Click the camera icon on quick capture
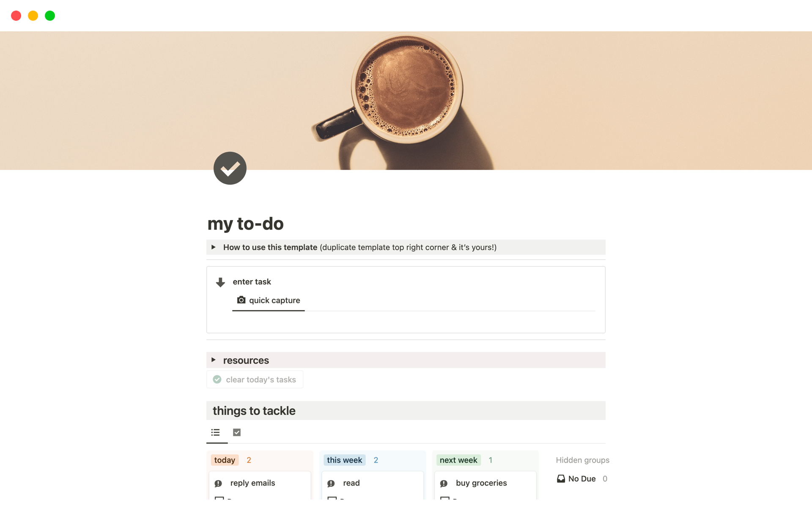Viewport: 812px width, 508px height. point(241,300)
